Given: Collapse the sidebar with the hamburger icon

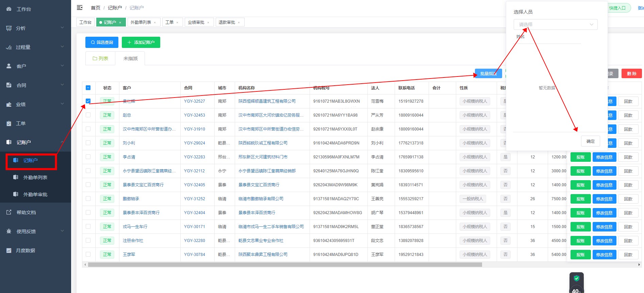Looking at the screenshot, I should 80,7.
